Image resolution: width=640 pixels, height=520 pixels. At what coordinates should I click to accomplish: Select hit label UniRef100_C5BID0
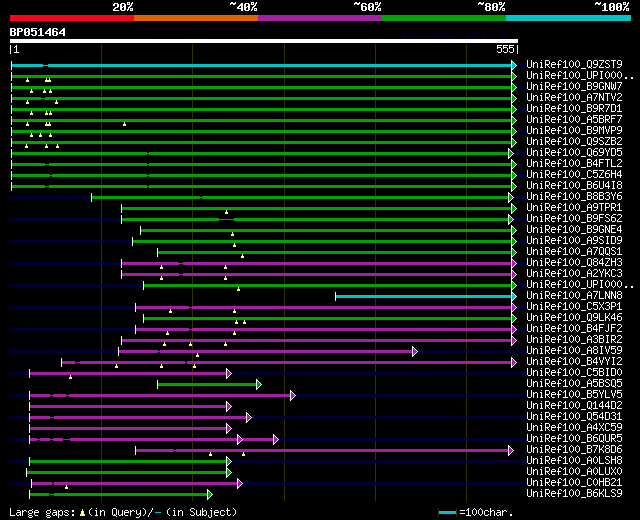coord(574,373)
